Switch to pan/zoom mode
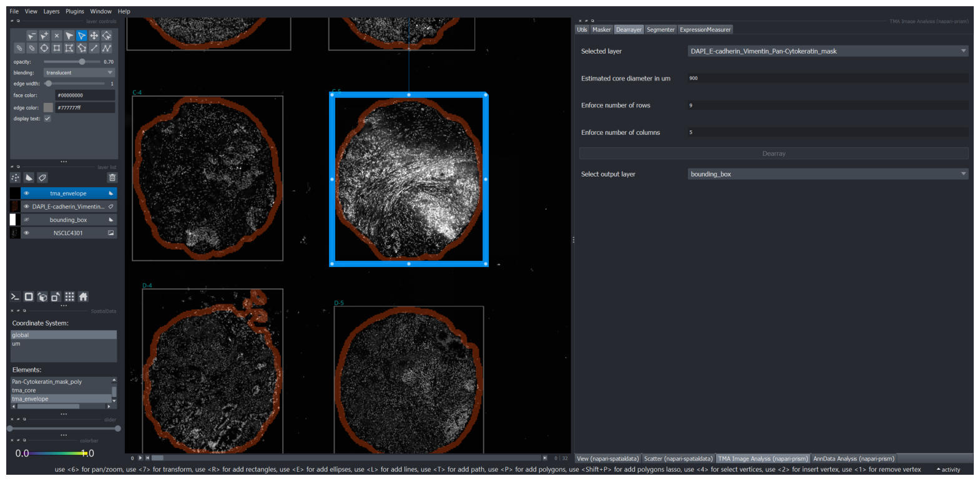Viewport: 980px width, 481px height. point(94,36)
